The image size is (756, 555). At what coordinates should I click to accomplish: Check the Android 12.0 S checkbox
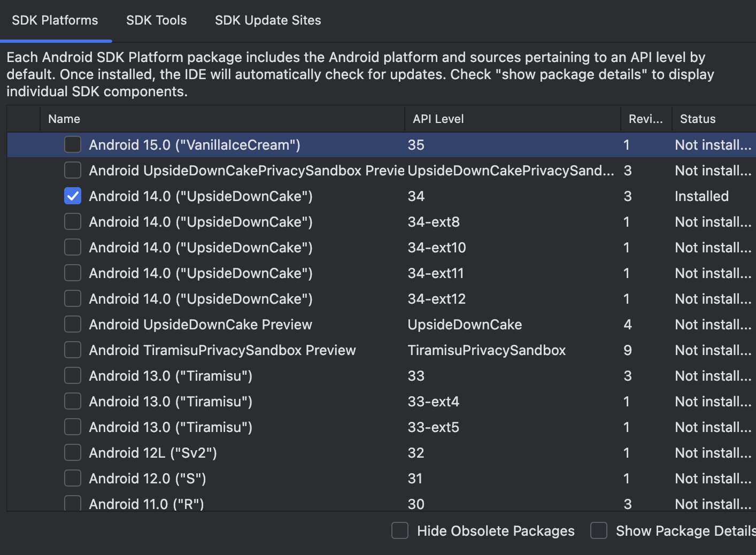point(73,478)
